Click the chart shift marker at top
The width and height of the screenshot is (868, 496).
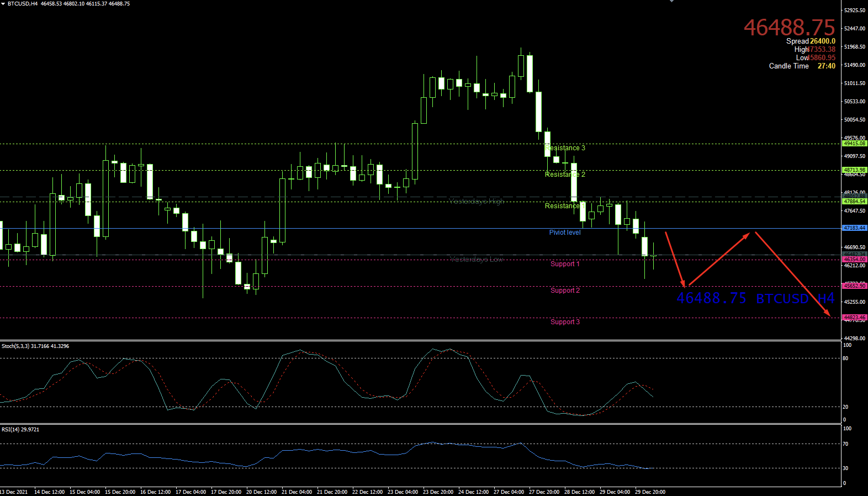tap(671, 2)
